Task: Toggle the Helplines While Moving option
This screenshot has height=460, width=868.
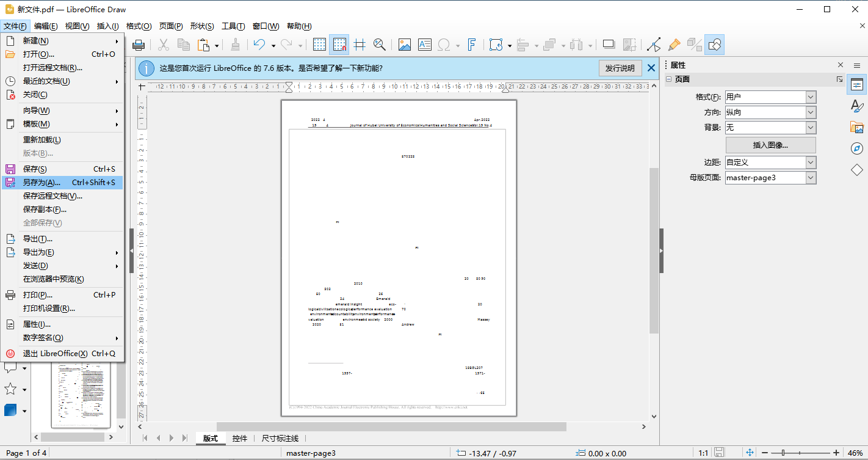Action: point(360,44)
